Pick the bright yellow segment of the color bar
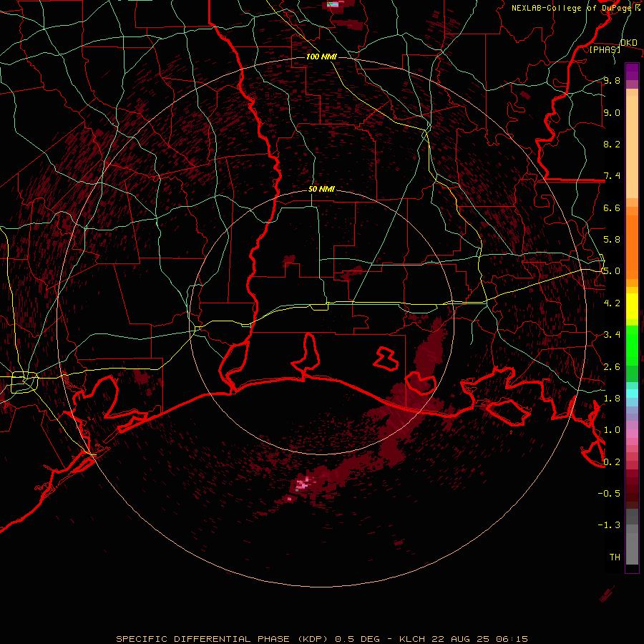Screen dimensions: 644x644 click(632, 306)
